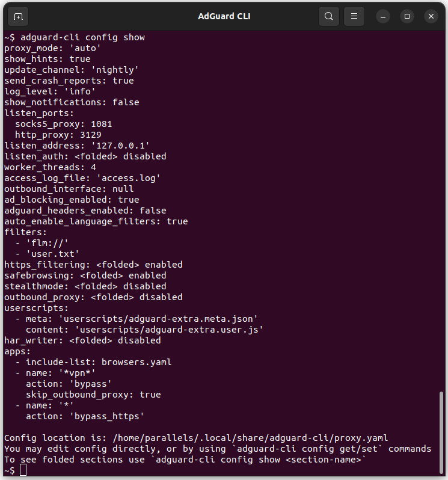Minimize the AdGuard CLI terminal window

coord(383,16)
